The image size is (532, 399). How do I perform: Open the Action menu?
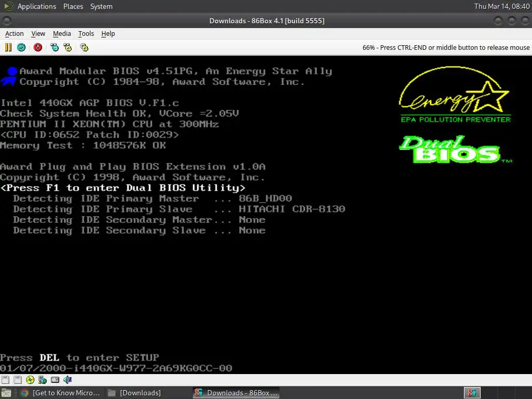pos(14,34)
